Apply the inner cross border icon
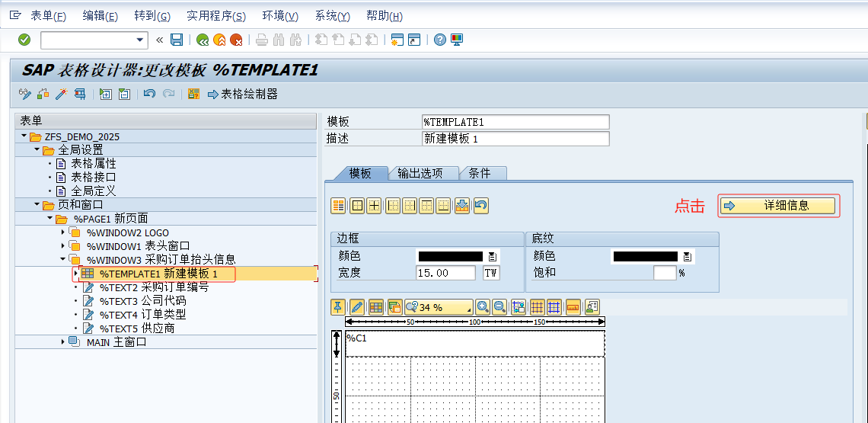This screenshot has height=423, width=868. click(375, 206)
